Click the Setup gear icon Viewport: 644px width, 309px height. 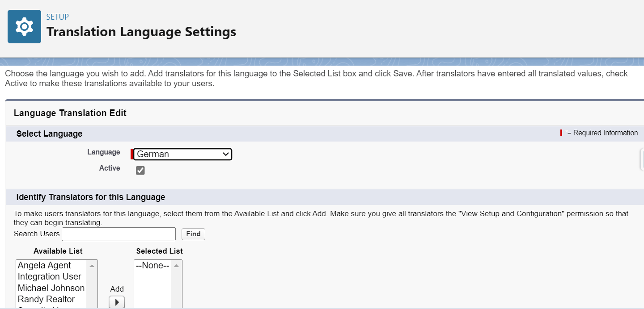point(24,26)
